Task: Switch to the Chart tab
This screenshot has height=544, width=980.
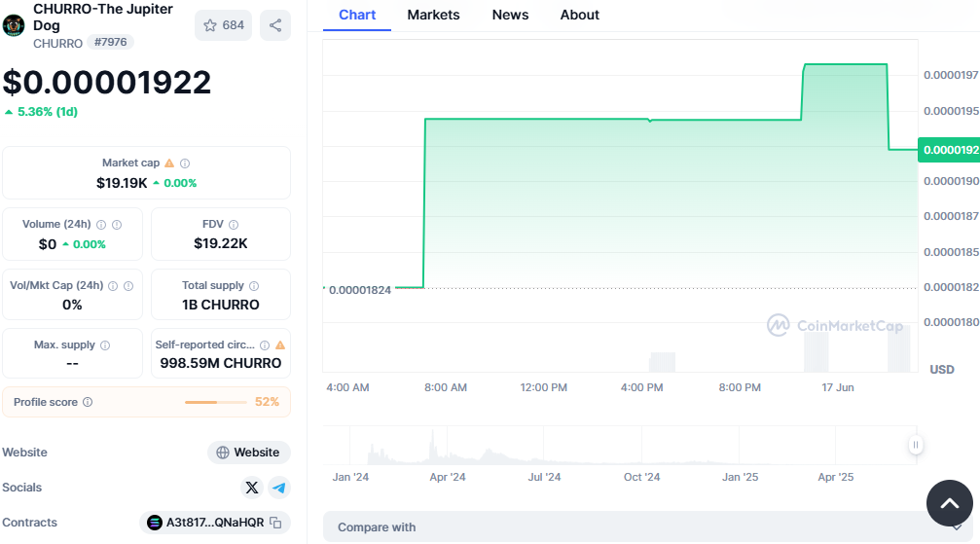Action: (357, 15)
